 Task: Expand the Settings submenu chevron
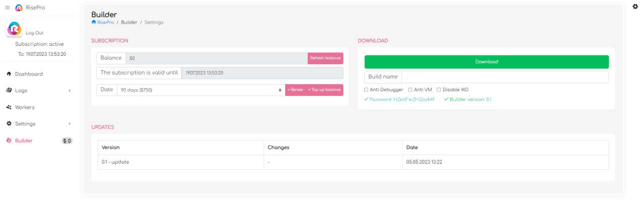click(69, 124)
